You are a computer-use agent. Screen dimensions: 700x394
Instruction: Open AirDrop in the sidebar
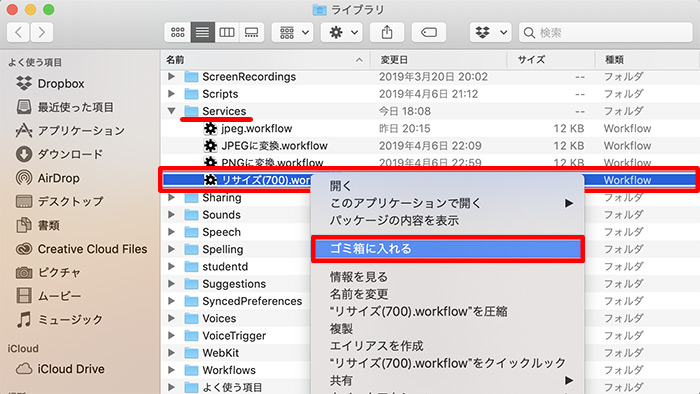tap(48, 178)
